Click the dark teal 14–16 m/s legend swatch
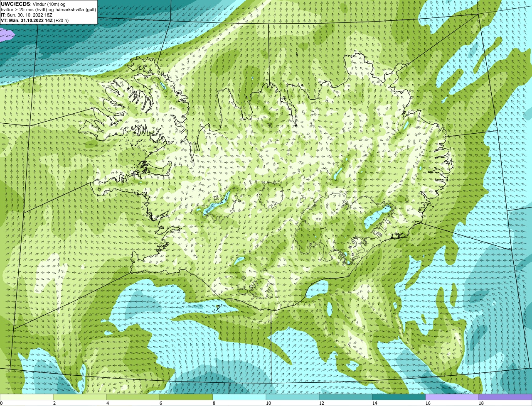This screenshot has height=406, width=532. 399,397
